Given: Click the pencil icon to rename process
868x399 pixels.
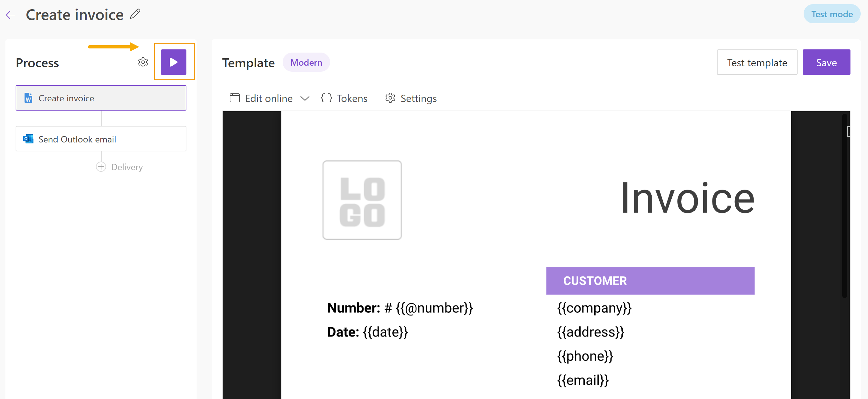Looking at the screenshot, I should 135,14.
